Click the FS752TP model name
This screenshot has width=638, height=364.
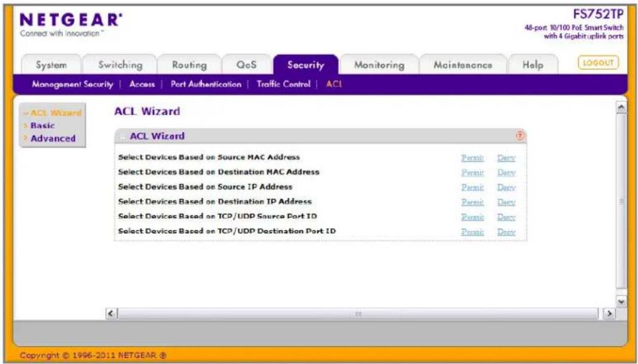598,14
